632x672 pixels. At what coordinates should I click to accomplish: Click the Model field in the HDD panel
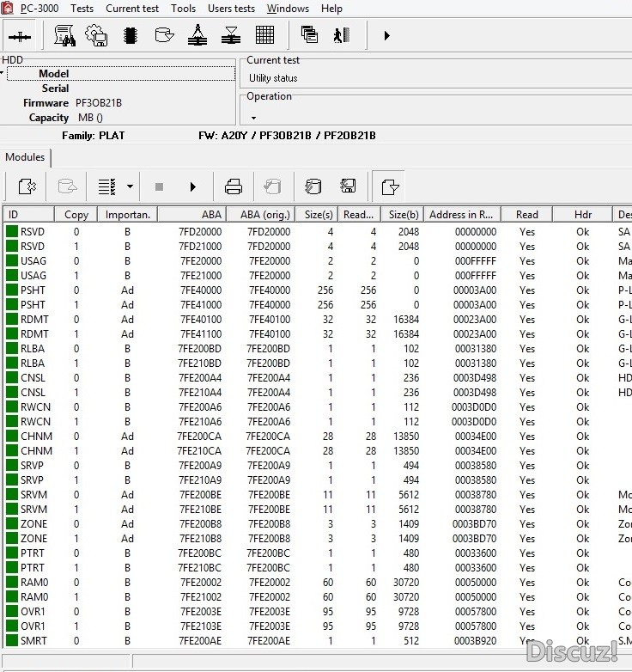[x=121, y=74]
